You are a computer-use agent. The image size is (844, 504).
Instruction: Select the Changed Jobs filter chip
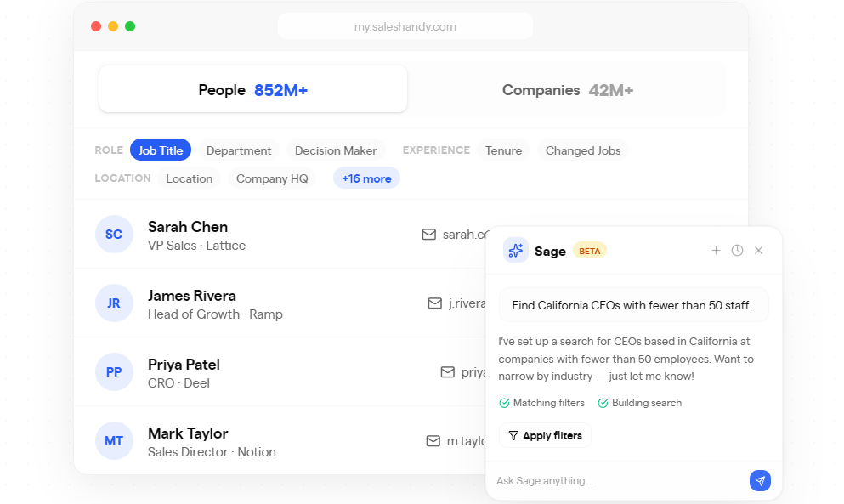tap(583, 150)
